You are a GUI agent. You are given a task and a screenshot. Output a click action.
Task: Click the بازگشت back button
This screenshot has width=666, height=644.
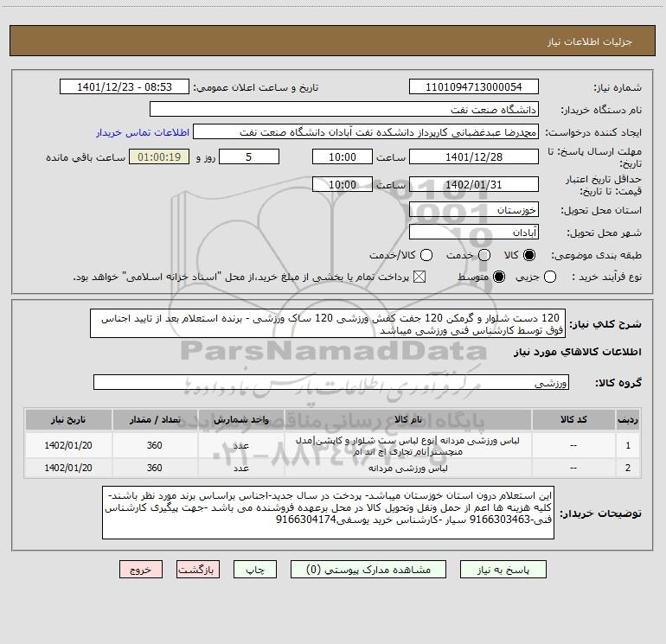click(x=198, y=570)
